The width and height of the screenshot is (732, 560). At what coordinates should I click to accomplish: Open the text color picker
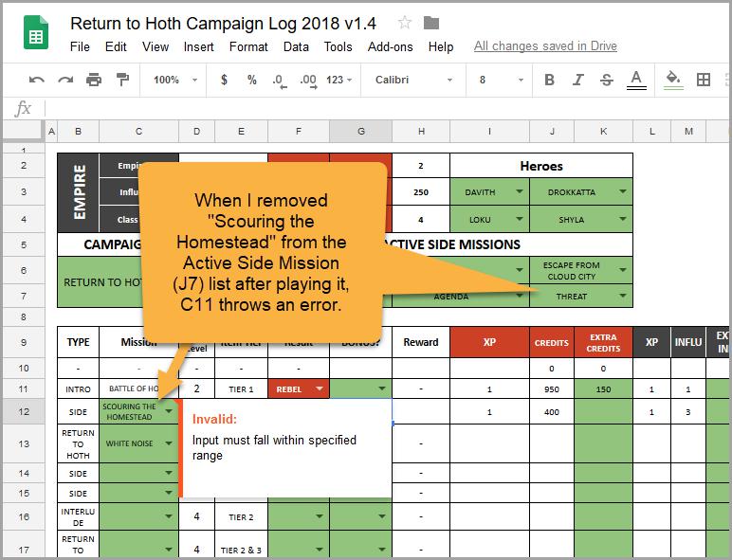[636, 80]
